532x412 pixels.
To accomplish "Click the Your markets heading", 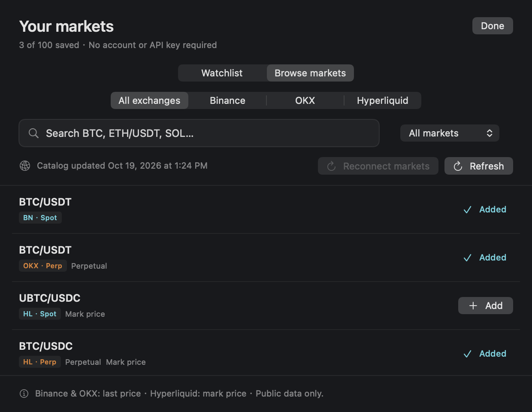I will [66, 27].
